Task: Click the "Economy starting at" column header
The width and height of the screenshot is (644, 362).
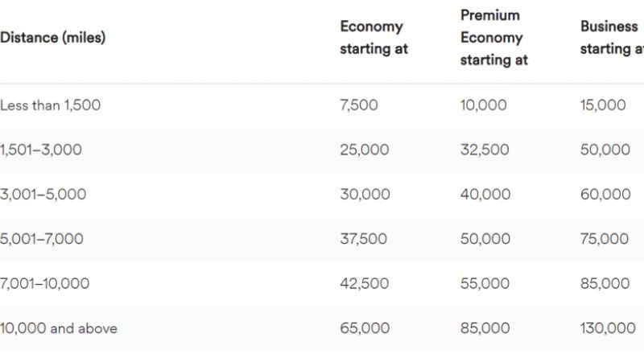Action: click(374, 37)
